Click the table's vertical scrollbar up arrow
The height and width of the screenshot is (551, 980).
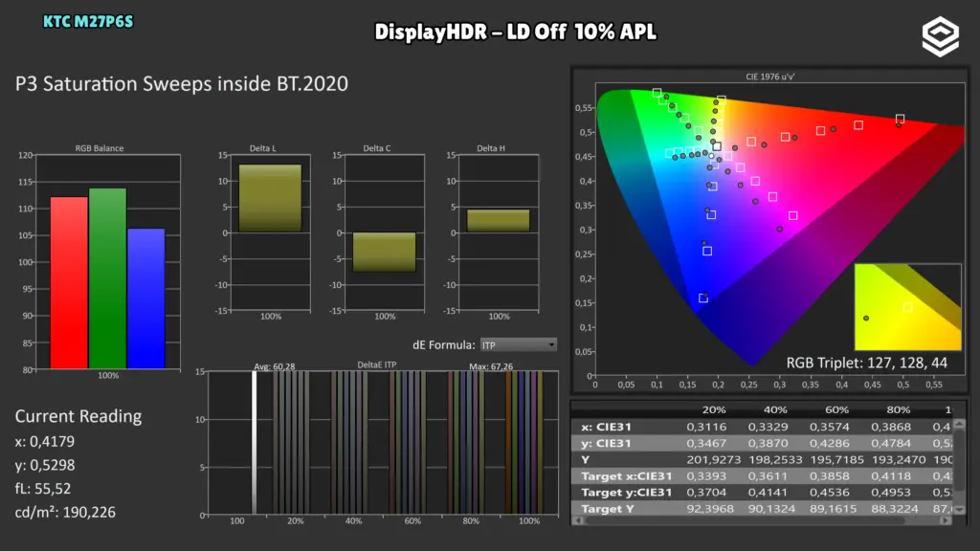coord(959,425)
